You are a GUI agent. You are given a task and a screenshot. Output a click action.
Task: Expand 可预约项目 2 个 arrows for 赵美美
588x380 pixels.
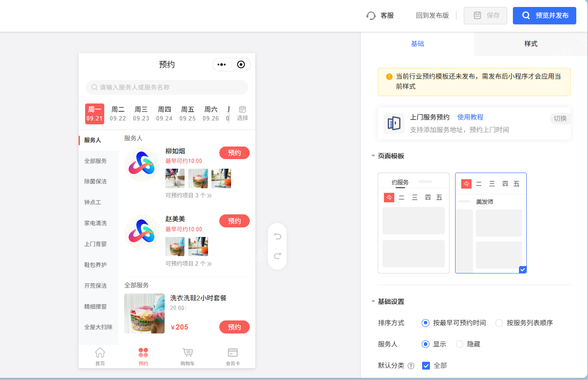[209, 264]
